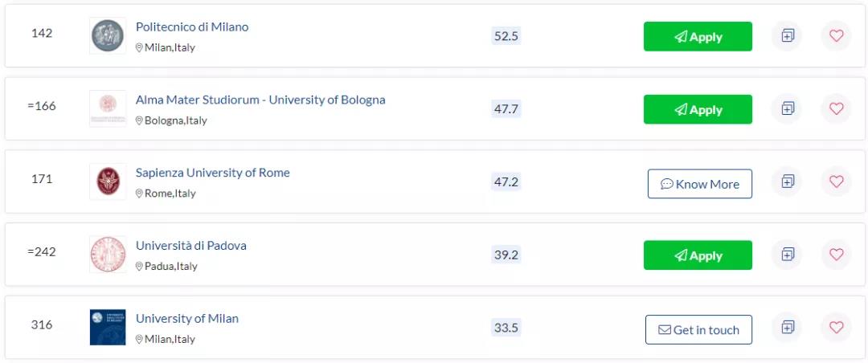Favorite Sapienza University of Rome heart icon
Image resolution: width=868 pixels, height=363 pixels.
836,181
